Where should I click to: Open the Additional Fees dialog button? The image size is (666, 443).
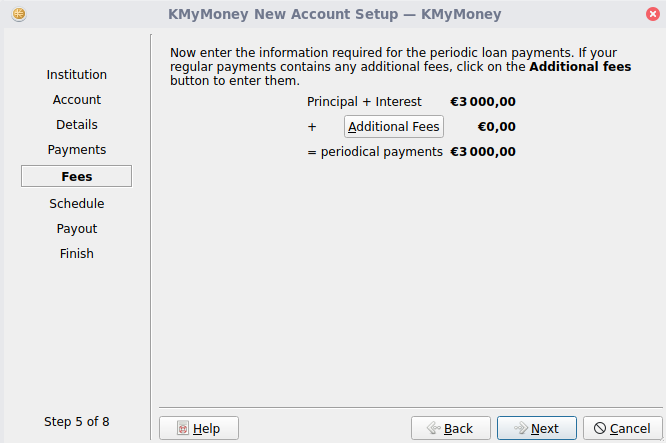pyautogui.click(x=394, y=127)
